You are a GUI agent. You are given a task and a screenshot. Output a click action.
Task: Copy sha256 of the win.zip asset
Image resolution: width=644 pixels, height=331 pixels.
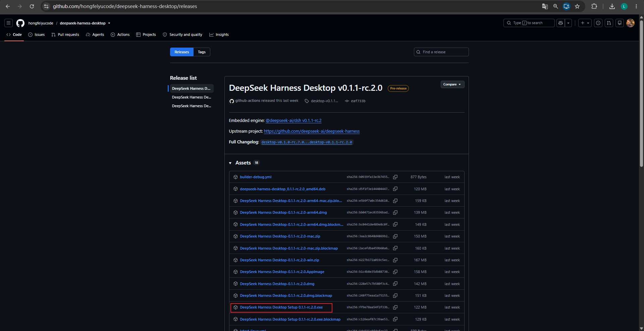395,260
